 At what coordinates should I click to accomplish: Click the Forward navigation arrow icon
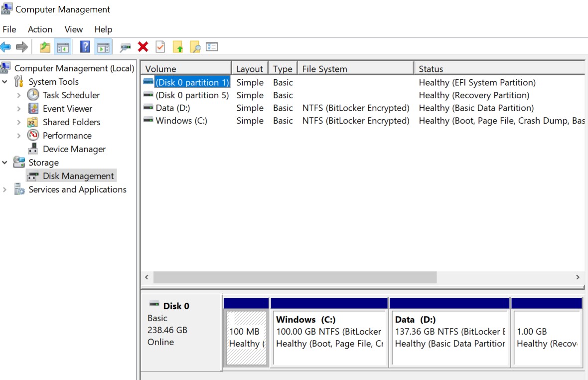[x=21, y=46]
